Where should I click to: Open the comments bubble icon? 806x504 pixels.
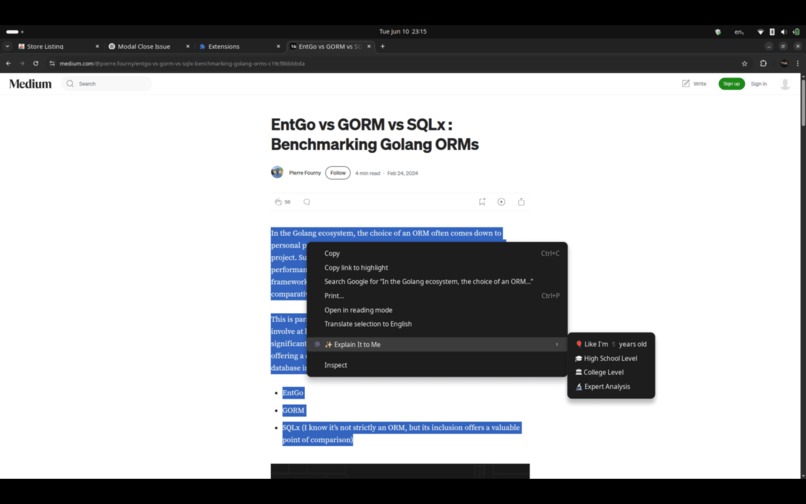307,202
